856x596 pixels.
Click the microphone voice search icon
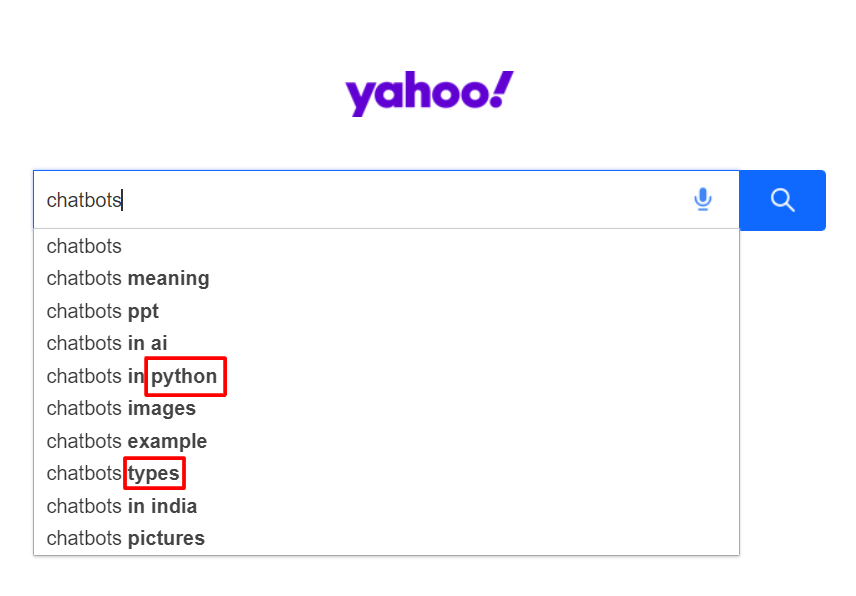[703, 200]
